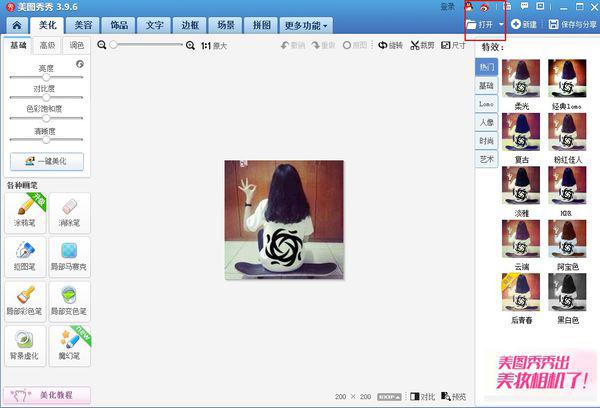Select the 热门 effects category
600x408 pixels.
coord(487,67)
